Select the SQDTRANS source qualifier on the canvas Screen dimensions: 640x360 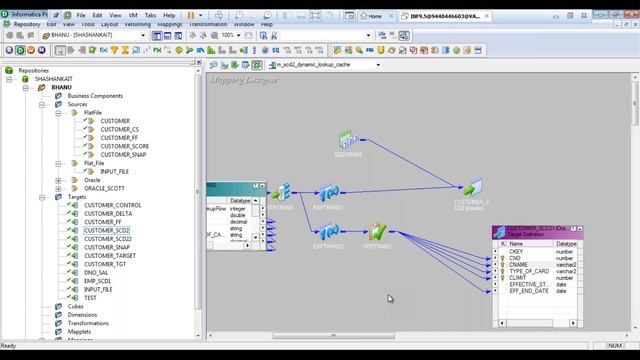pos(348,140)
